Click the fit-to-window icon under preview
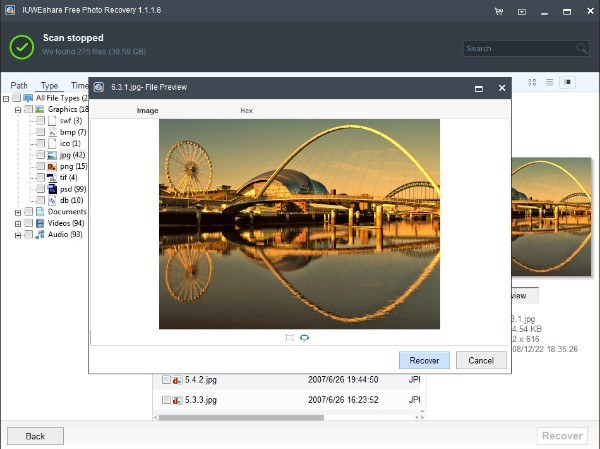This screenshot has height=449, width=600. (289, 338)
